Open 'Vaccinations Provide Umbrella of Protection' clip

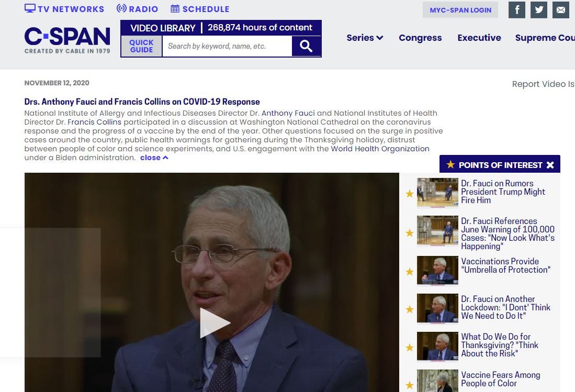[x=506, y=265]
